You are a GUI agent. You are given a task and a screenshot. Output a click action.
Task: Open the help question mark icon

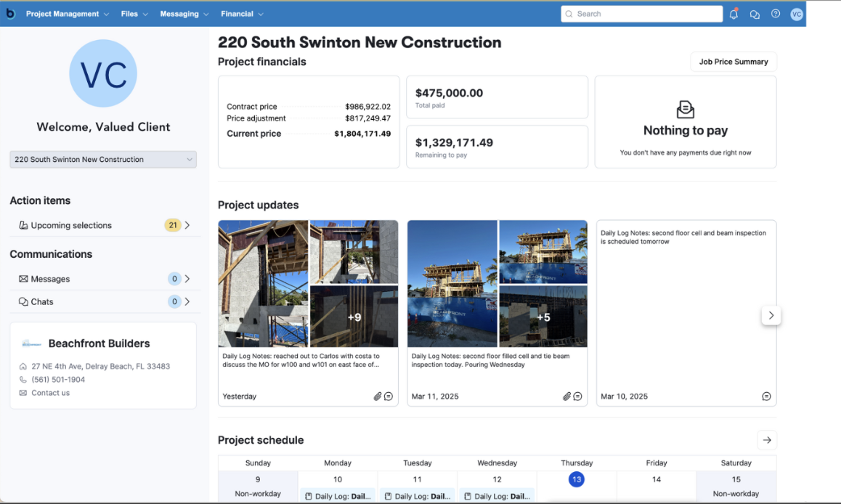(776, 14)
